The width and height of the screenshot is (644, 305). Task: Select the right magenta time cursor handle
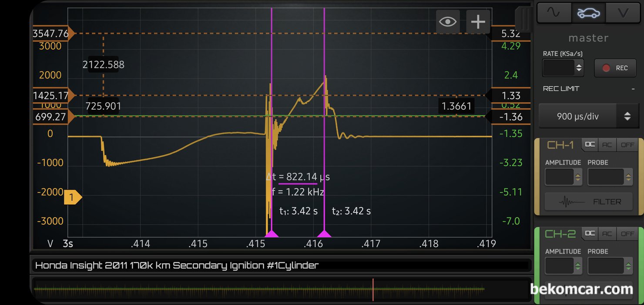(324, 234)
